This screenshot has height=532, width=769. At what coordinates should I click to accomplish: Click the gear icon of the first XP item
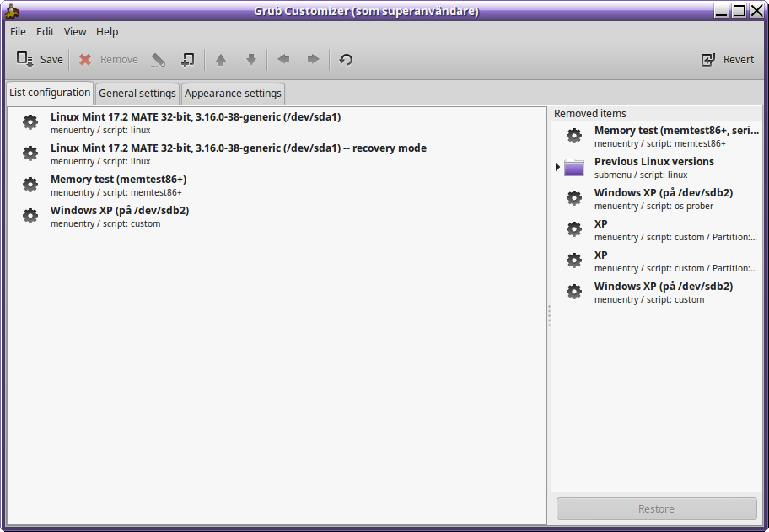tap(574, 229)
